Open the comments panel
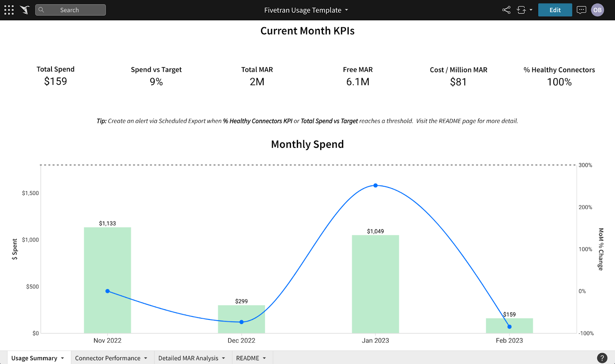The image size is (615, 364). point(581,10)
